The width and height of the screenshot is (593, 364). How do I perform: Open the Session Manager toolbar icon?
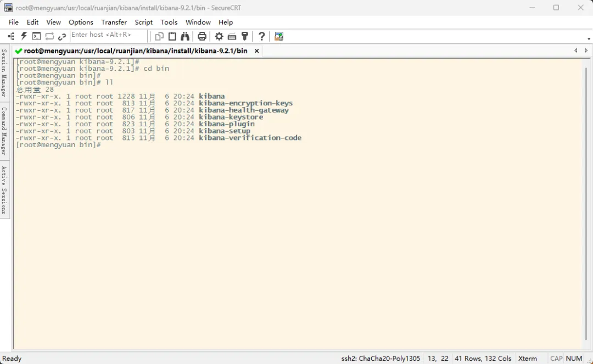click(x=11, y=36)
